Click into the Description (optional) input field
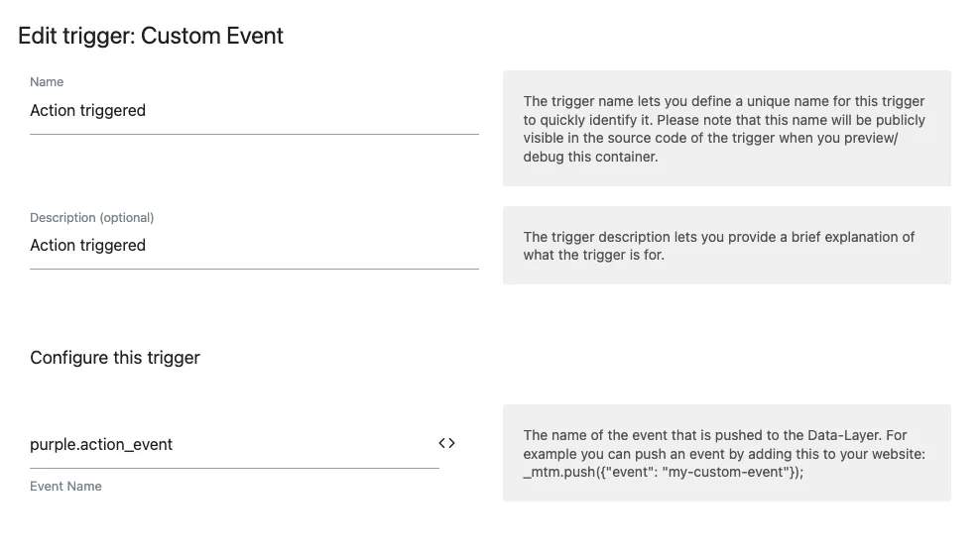The image size is (980, 555). 298,246
